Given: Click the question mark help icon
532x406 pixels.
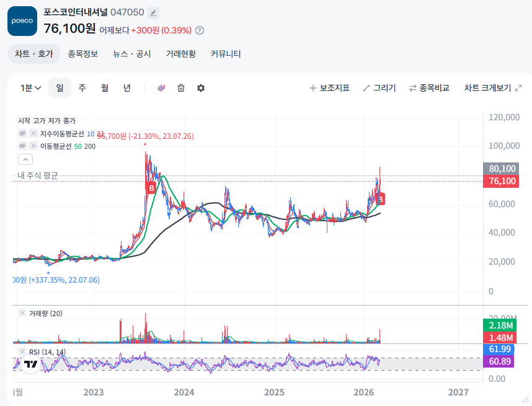Looking at the screenshot, I should pyautogui.click(x=200, y=30).
